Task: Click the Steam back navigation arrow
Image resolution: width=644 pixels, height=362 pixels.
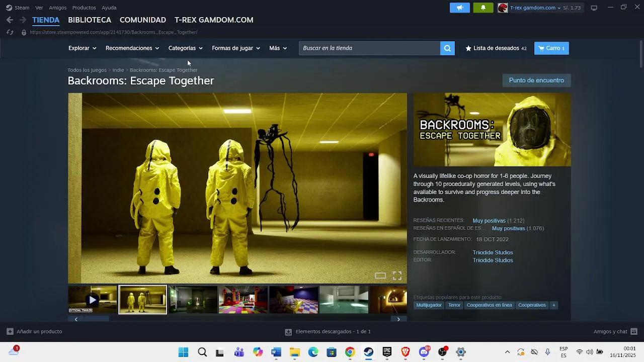Action: click(x=10, y=20)
